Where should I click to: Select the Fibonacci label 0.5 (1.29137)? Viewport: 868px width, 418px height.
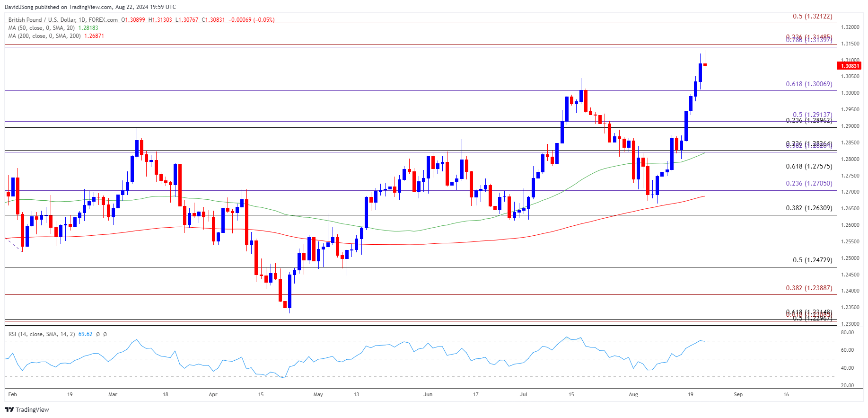(x=813, y=115)
